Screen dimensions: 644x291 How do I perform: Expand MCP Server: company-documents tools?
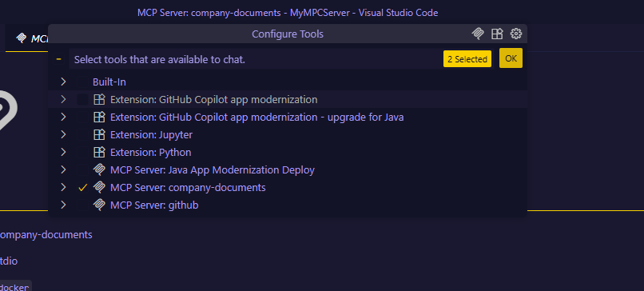63,187
